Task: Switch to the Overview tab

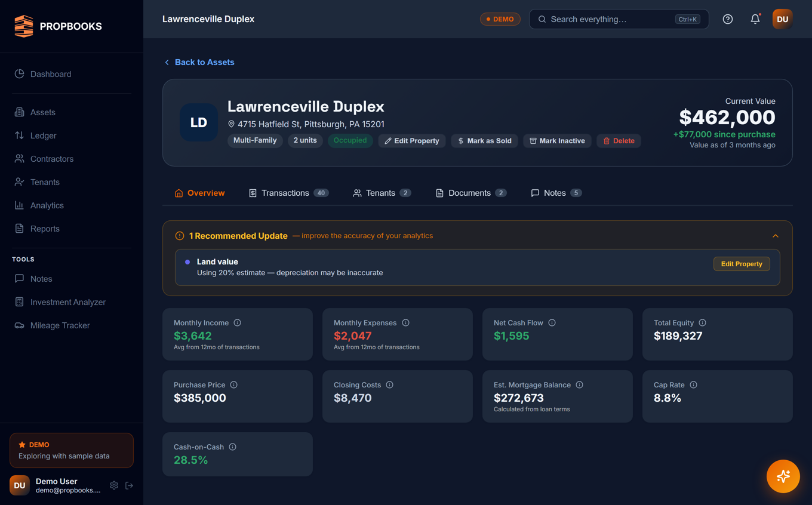Action: [199, 193]
